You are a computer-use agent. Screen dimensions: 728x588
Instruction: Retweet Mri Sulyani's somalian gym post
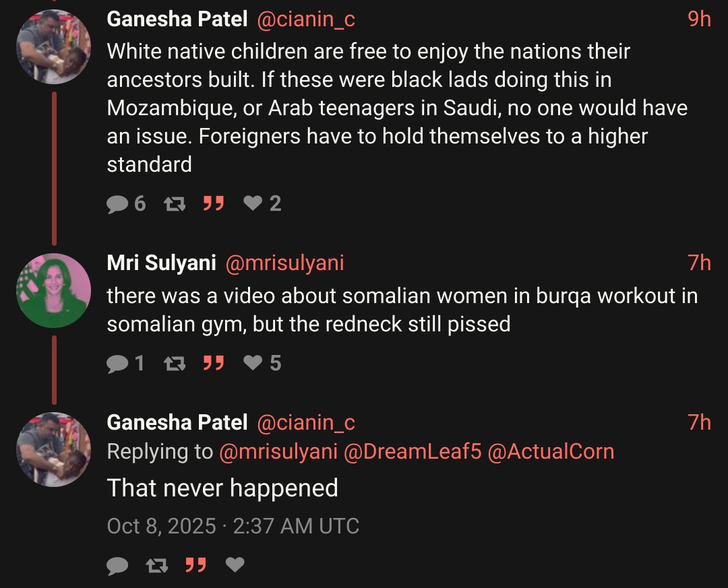(x=175, y=363)
